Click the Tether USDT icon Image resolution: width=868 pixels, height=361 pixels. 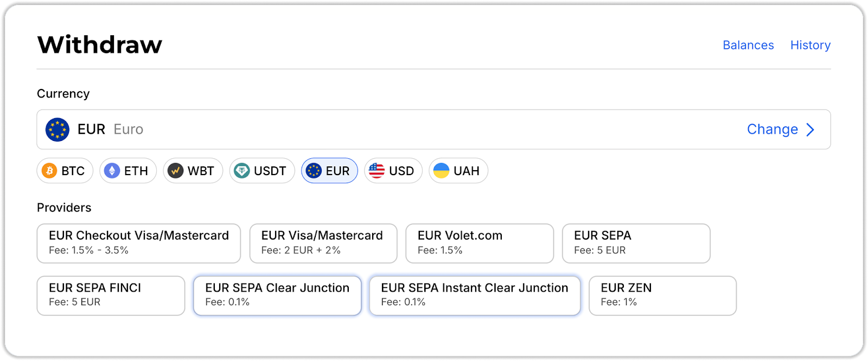[x=241, y=171]
